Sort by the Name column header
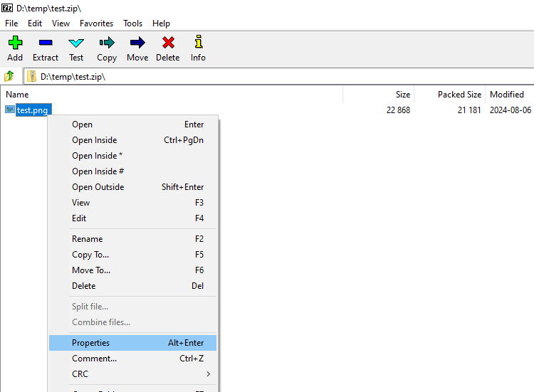 click(172, 94)
